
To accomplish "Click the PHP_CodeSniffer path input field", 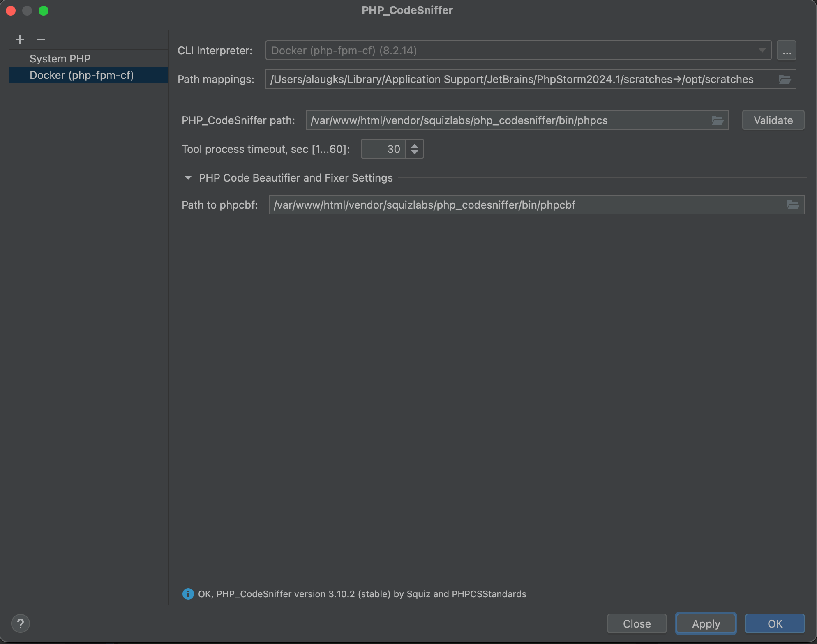I will pyautogui.click(x=517, y=120).
